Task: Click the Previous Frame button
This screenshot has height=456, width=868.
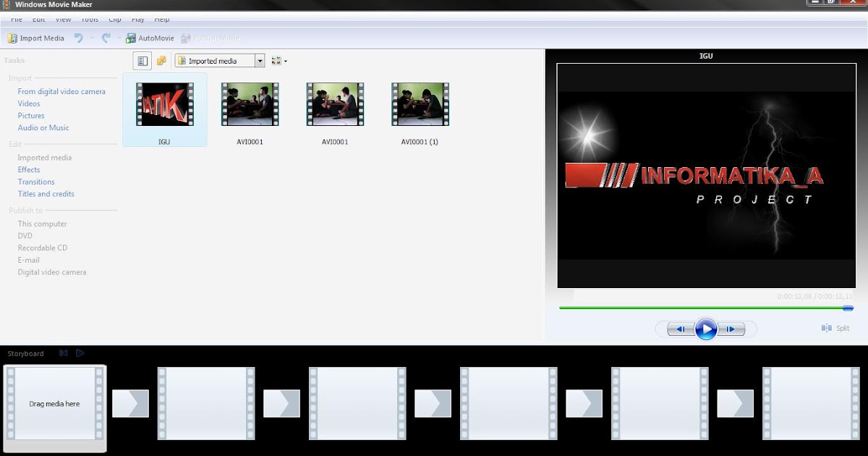Action: pyautogui.click(x=681, y=329)
